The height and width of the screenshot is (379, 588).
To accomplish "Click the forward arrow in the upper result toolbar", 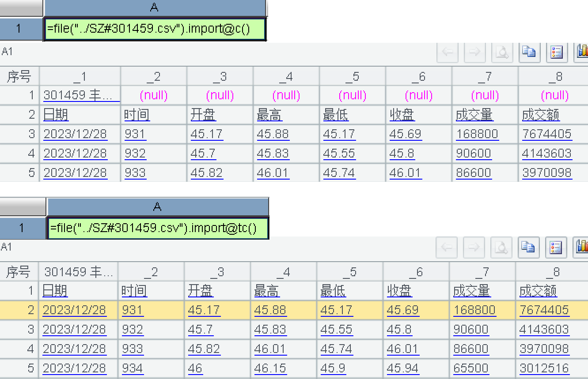I will pos(475,53).
